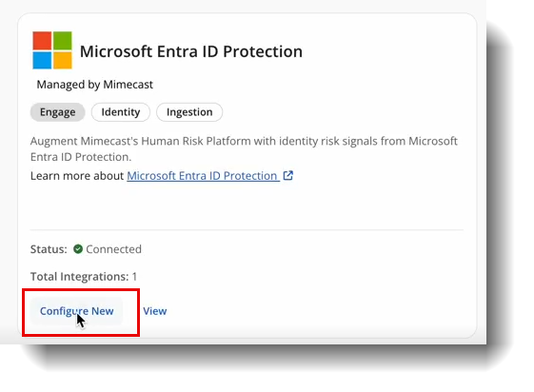The height and width of the screenshot is (392, 534).
Task: Click the Connected status text
Action: 113,249
